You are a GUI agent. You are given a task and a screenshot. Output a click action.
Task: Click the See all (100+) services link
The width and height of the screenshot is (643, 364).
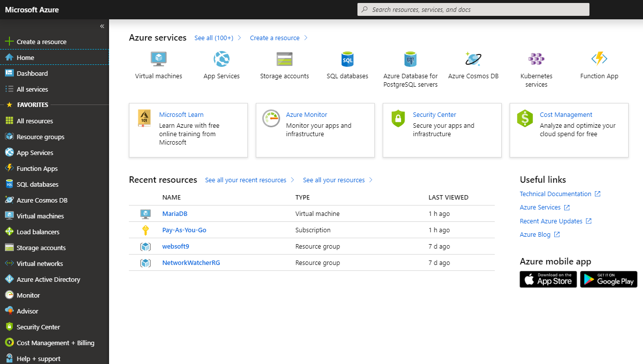[x=214, y=38]
